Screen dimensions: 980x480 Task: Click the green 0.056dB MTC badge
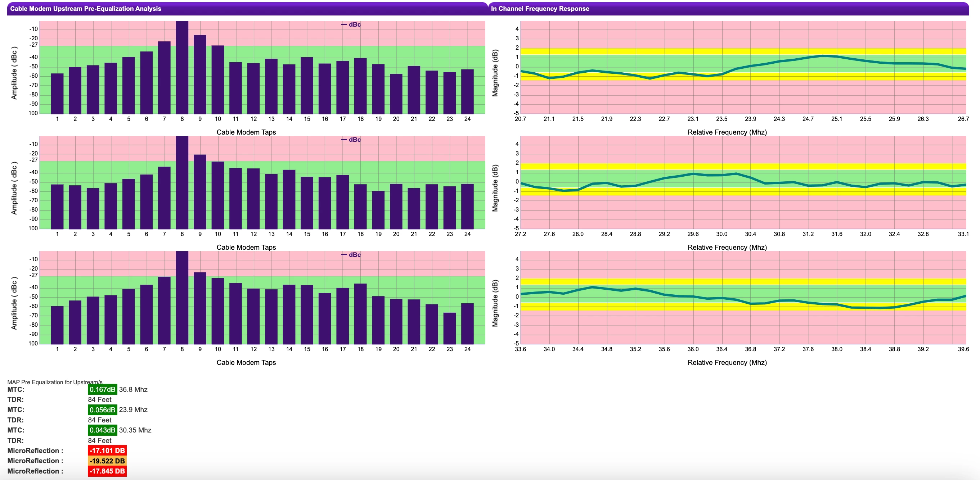point(102,410)
